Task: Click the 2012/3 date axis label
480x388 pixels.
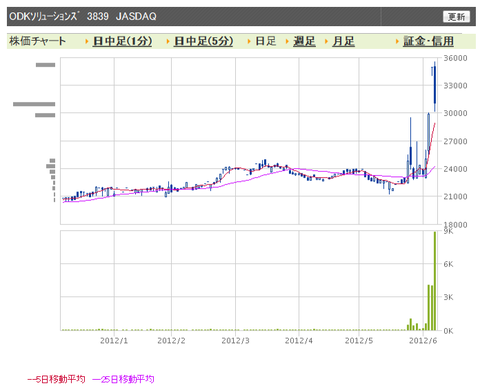Action: [x=235, y=341]
